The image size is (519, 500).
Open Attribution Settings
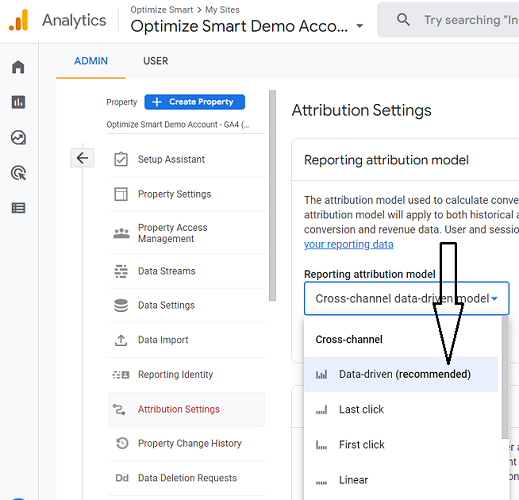[186, 409]
